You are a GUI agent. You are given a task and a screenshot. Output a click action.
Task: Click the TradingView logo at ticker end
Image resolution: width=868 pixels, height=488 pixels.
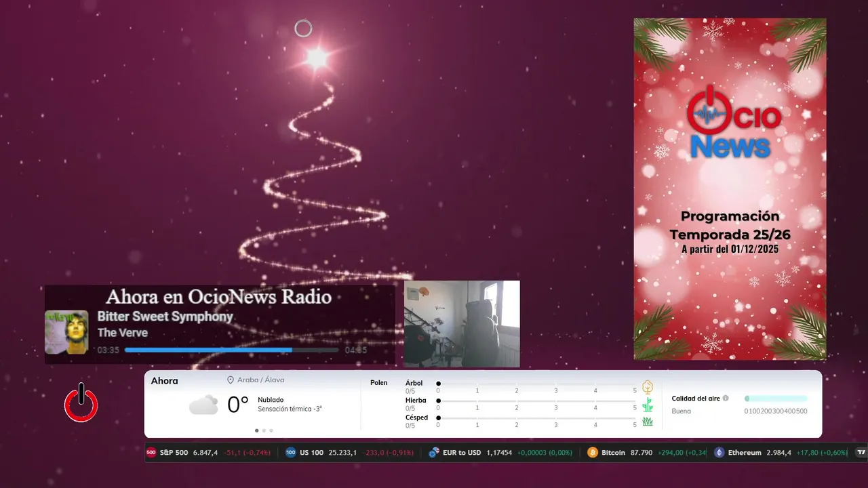click(861, 452)
